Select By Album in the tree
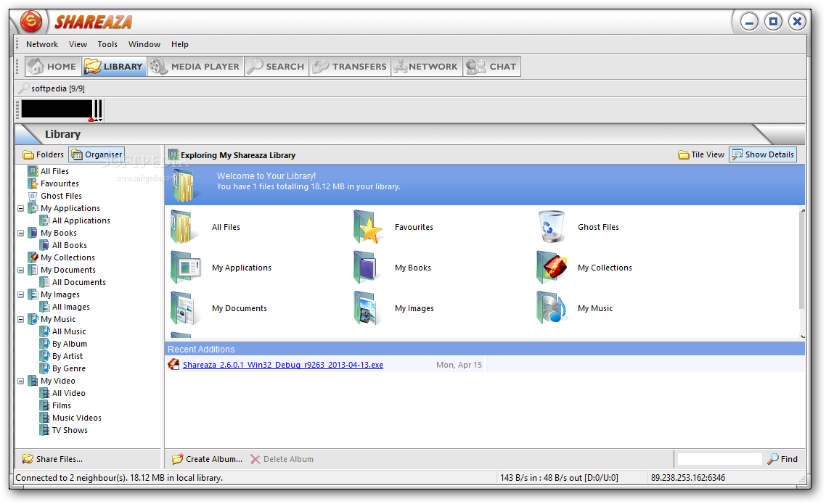Viewport: 826px width, 504px height. pyautogui.click(x=70, y=344)
